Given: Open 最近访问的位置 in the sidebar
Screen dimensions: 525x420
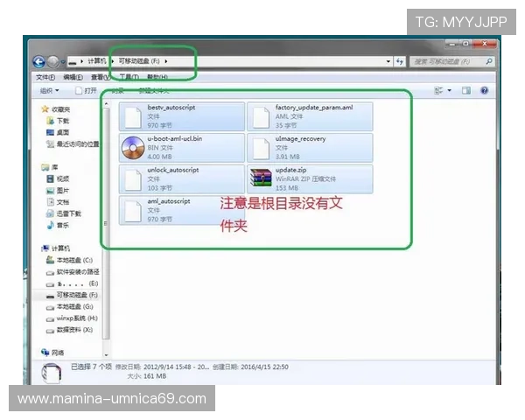Looking at the screenshot, I should [78, 144].
